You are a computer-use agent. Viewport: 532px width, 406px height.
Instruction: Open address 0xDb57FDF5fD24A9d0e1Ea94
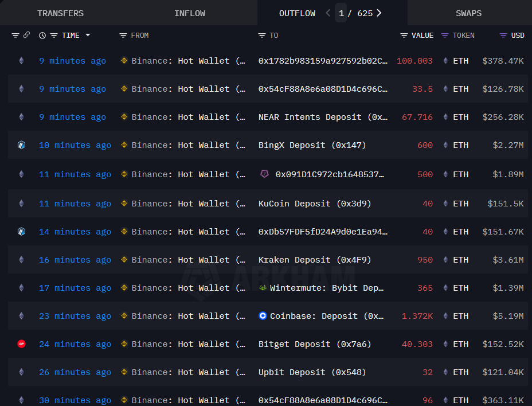[323, 232]
